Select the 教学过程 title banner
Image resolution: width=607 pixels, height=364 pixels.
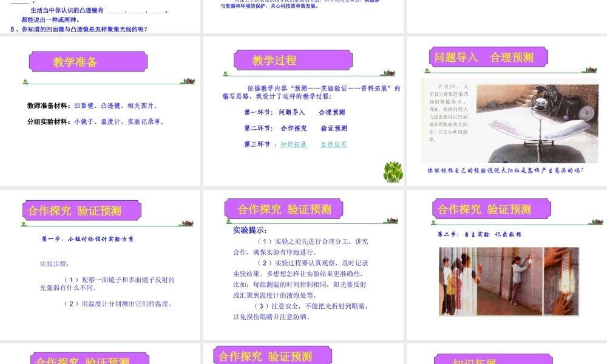(292, 60)
